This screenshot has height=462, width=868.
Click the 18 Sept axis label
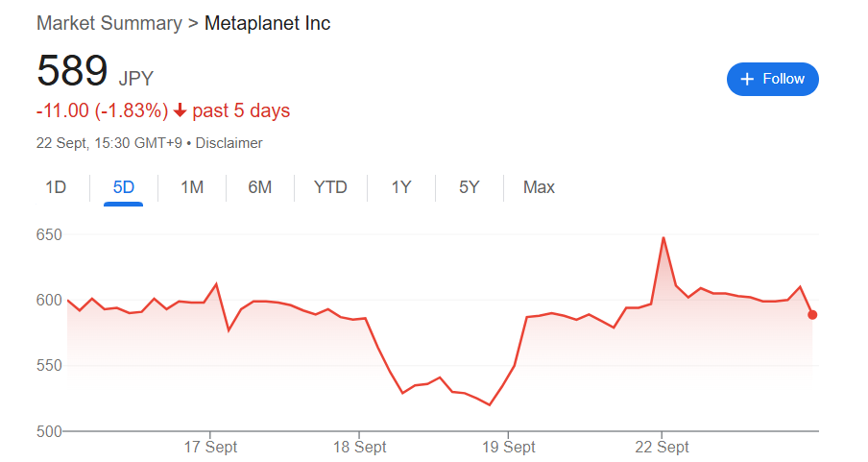pyautogui.click(x=359, y=447)
